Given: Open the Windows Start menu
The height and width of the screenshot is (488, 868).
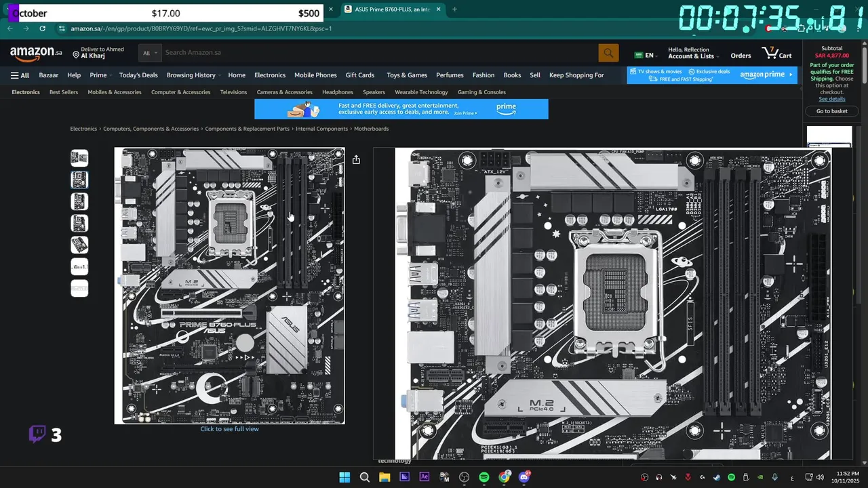Looking at the screenshot, I should 344,477.
